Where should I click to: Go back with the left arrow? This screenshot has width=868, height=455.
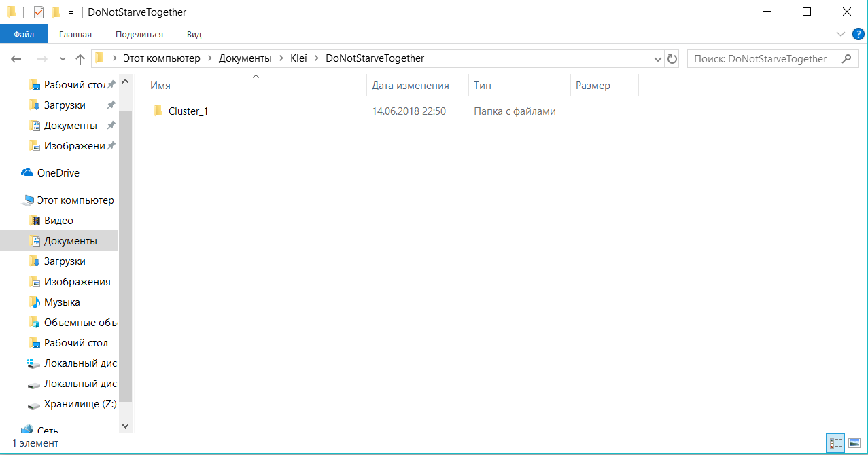(16, 59)
